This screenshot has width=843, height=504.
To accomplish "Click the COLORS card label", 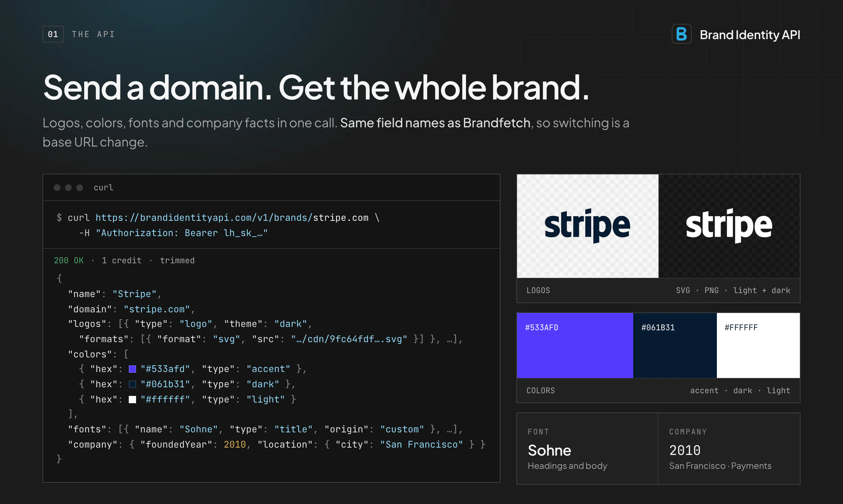I will [540, 391].
